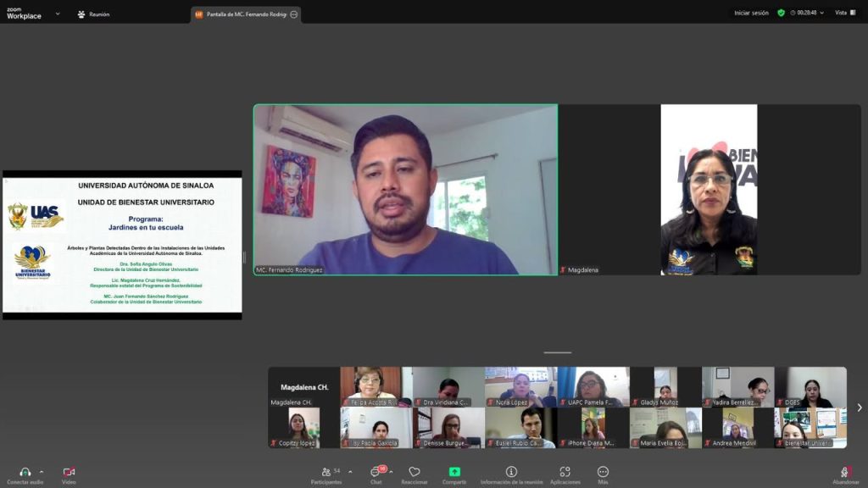Select Copitzy López's video thumbnail

[304, 428]
